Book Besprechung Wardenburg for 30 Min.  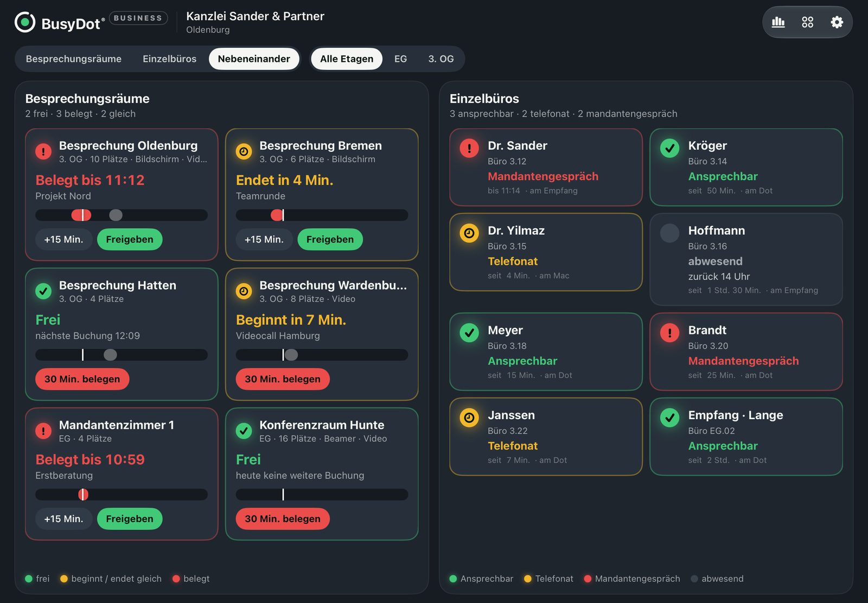(x=283, y=379)
